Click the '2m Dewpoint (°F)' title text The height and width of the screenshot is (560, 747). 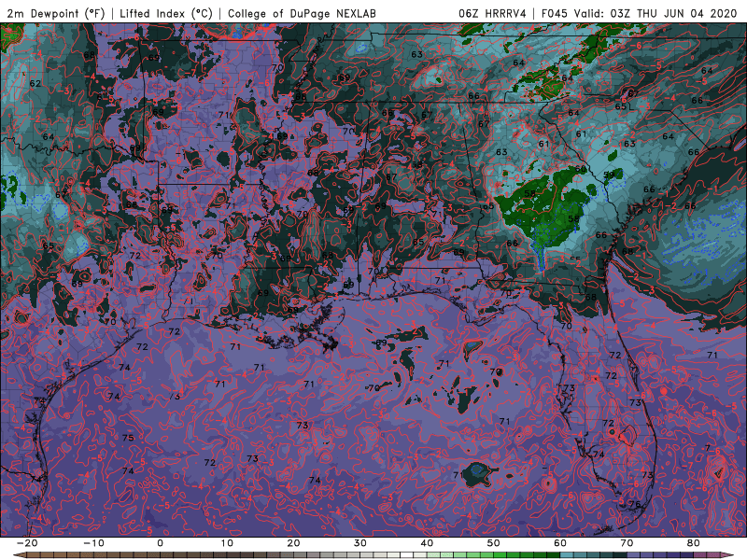point(56,13)
